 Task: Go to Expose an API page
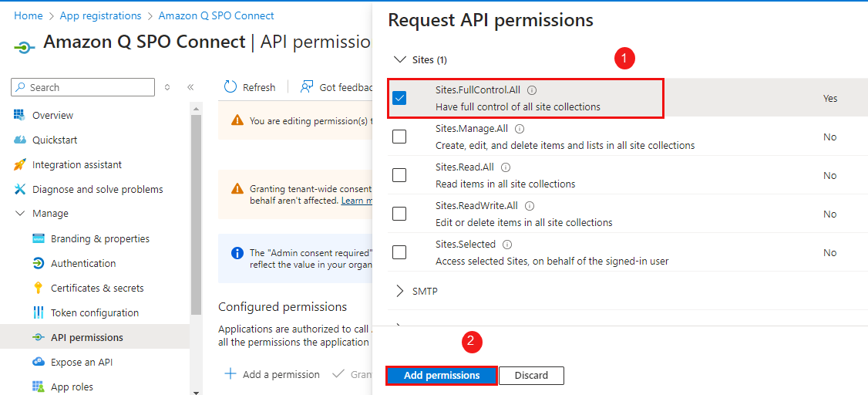[82, 362]
